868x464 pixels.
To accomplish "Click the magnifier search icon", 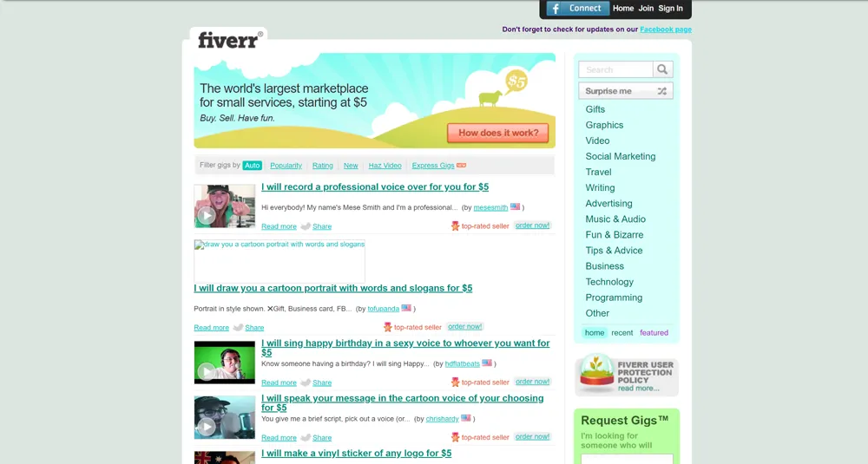I will pos(662,69).
